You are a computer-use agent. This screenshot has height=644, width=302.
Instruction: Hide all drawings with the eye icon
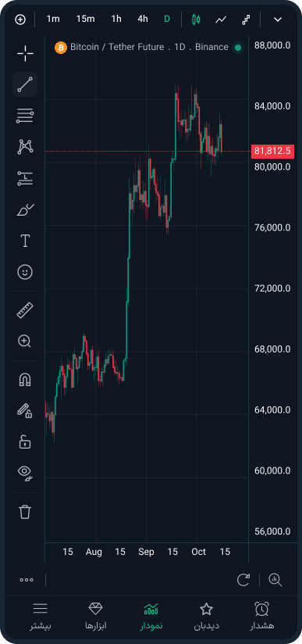25,473
